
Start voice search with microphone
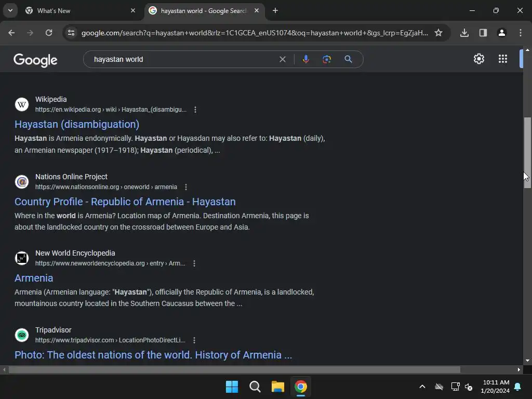pyautogui.click(x=305, y=59)
